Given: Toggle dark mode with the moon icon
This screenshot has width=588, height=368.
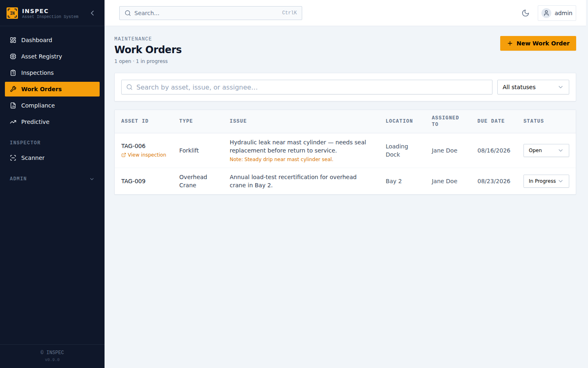Looking at the screenshot, I should (x=526, y=13).
